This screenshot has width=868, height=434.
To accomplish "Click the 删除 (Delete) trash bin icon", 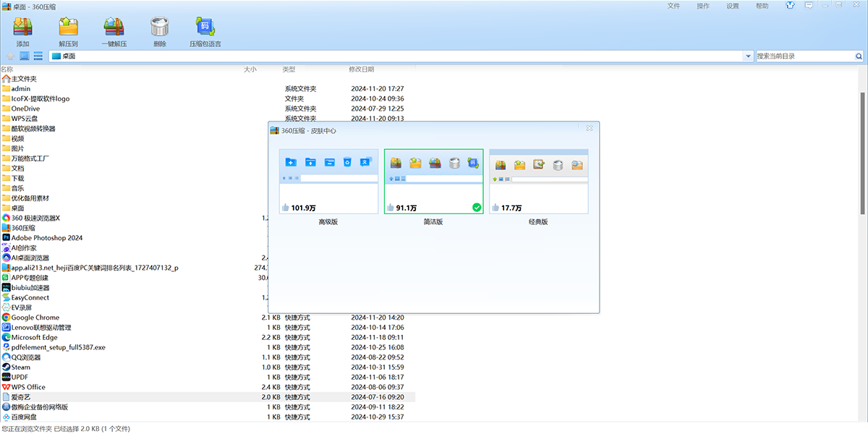I will click(160, 27).
